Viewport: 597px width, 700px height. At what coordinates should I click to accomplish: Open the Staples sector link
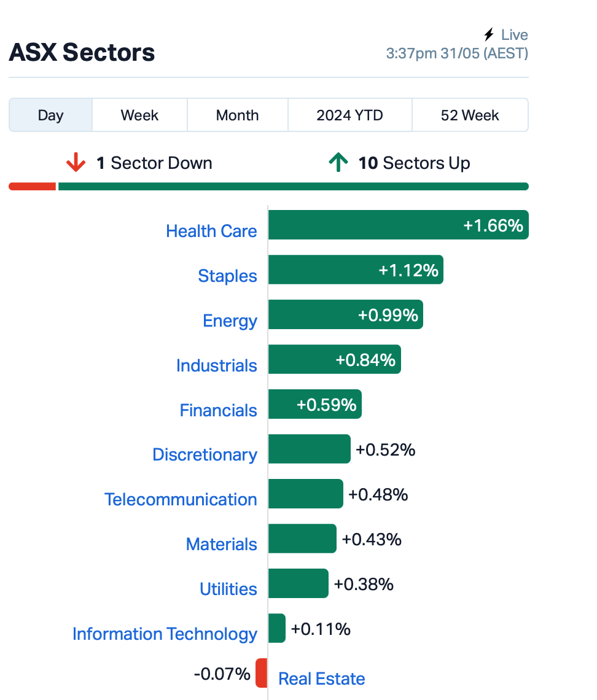tap(227, 276)
